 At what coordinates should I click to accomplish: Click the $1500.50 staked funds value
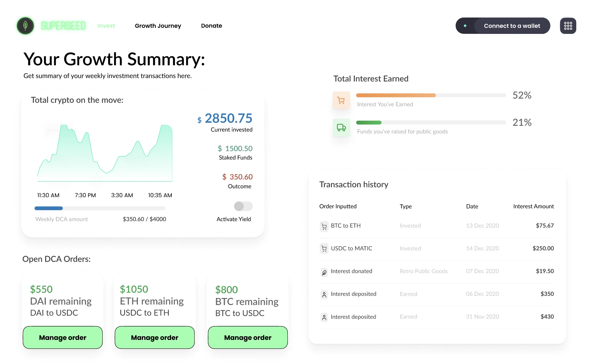[235, 148]
